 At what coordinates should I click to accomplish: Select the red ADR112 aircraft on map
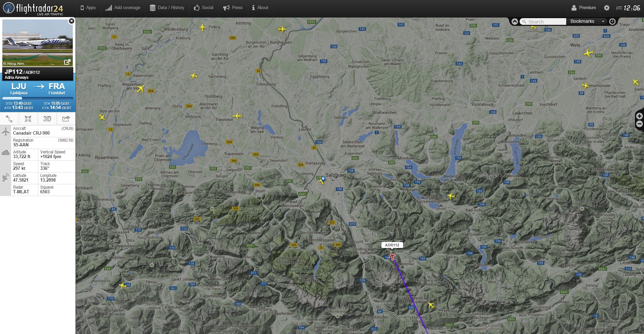coord(392,256)
